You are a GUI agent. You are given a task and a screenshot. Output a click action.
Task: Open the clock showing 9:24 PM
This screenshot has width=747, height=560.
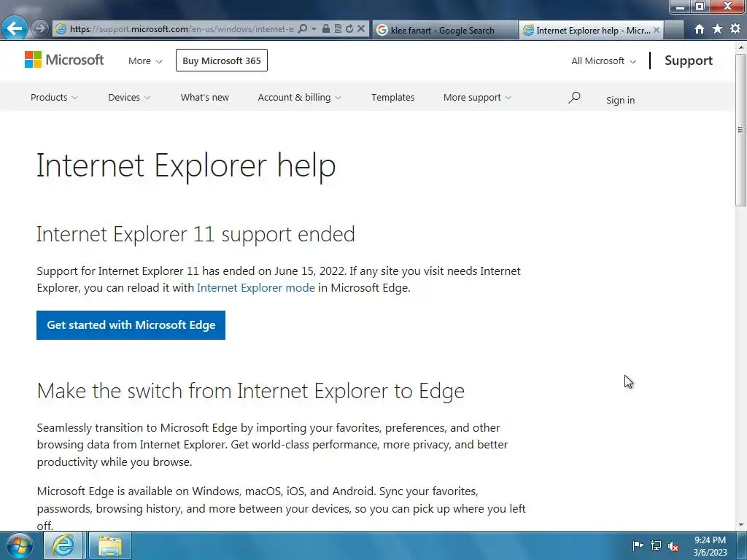point(710,546)
